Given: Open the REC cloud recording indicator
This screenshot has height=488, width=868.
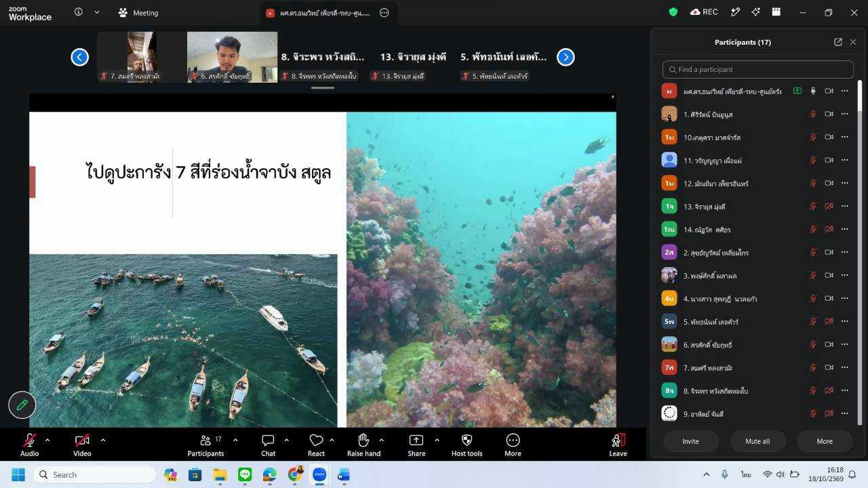Looking at the screenshot, I should pyautogui.click(x=704, y=12).
